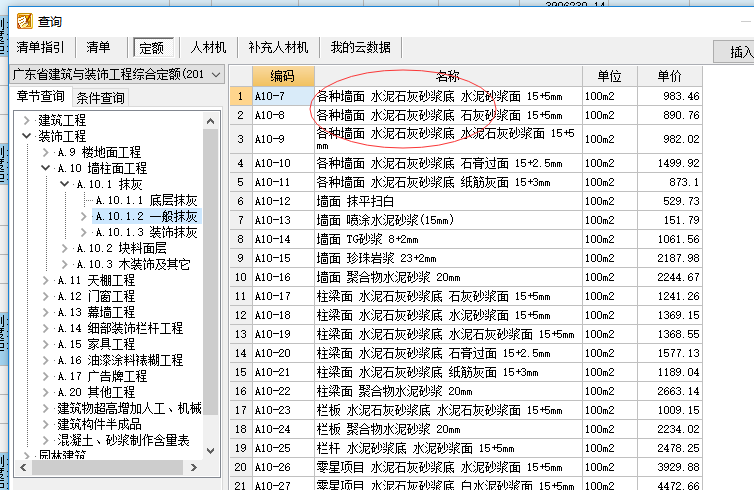Click the 插入 button
The width and height of the screenshot is (754, 490).
pos(734,51)
